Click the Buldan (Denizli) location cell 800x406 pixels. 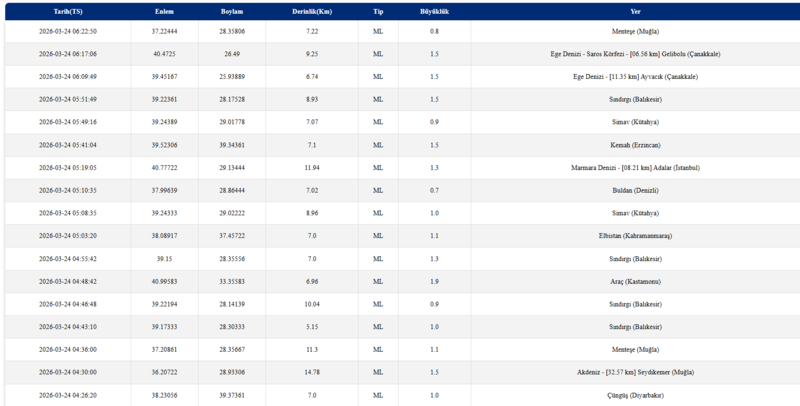point(630,189)
